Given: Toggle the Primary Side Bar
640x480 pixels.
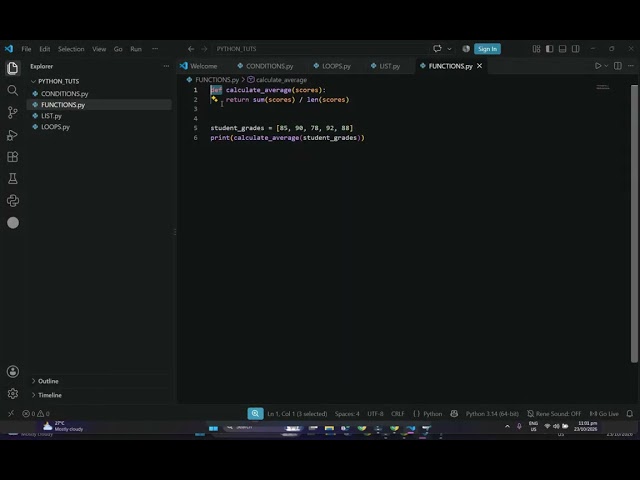Looking at the screenshot, I should (549, 49).
